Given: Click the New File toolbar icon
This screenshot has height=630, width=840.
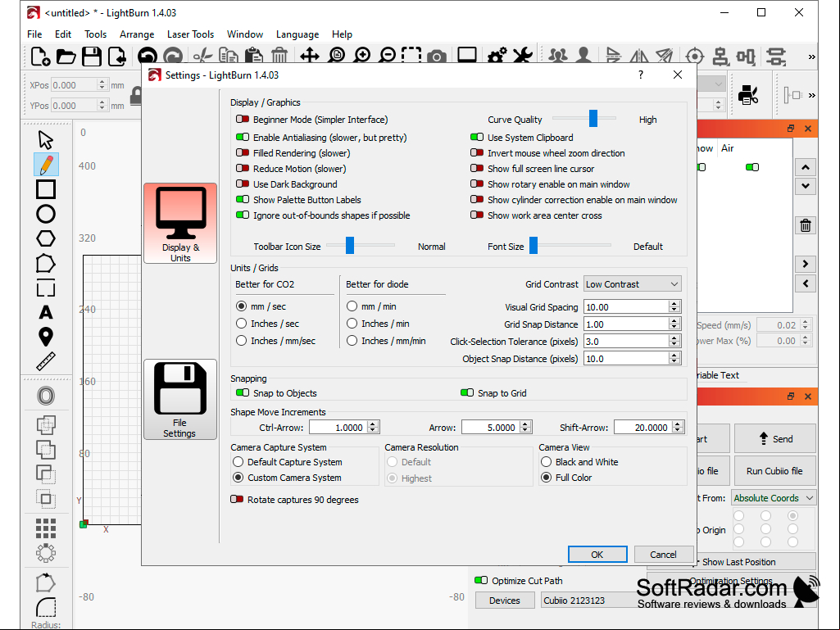Looking at the screenshot, I should pos(40,57).
